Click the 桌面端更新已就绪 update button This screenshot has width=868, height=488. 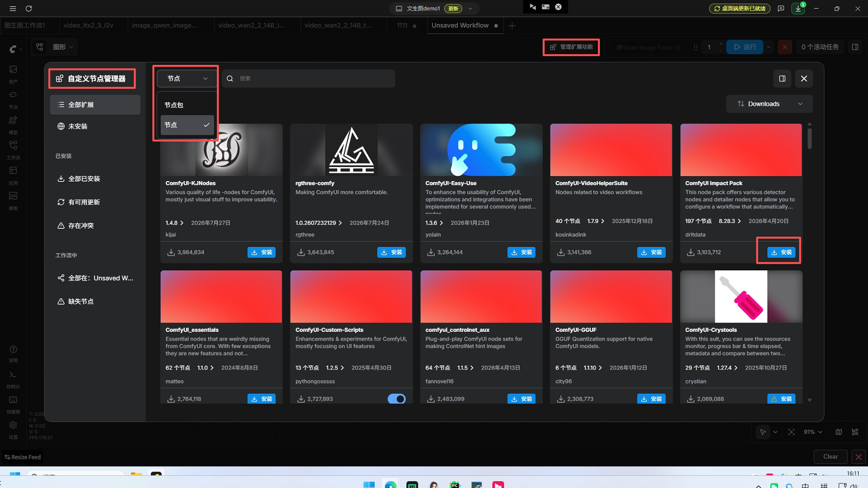click(740, 8)
